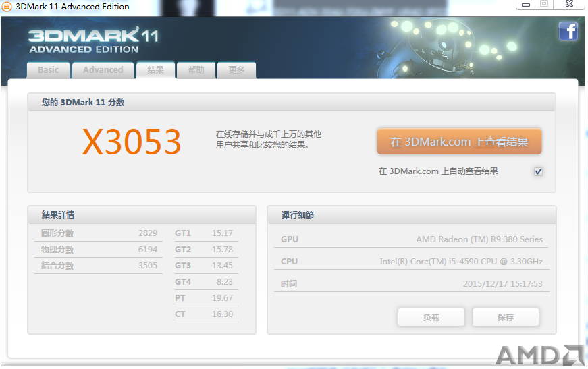This screenshot has width=588, height=369.
Task: Select the 图形分数 value 2829
Action: click(148, 233)
